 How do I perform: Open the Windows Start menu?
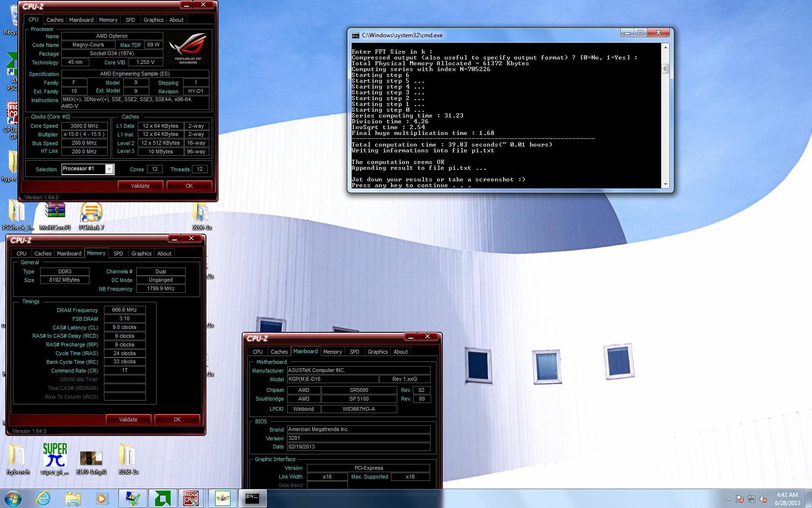[12, 498]
